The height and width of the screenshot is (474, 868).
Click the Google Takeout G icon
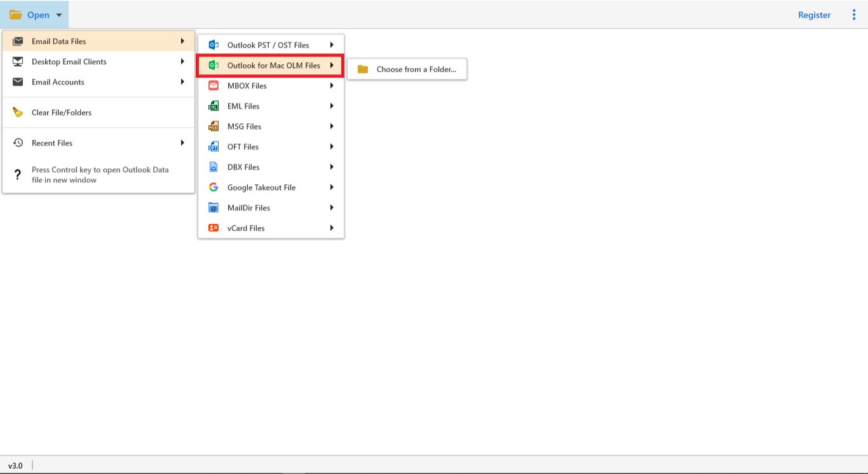point(214,187)
